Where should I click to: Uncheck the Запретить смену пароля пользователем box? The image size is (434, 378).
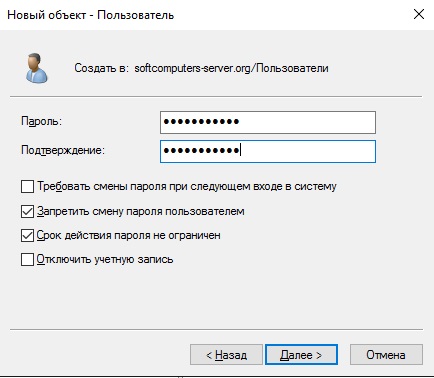click(x=27, y=212)
